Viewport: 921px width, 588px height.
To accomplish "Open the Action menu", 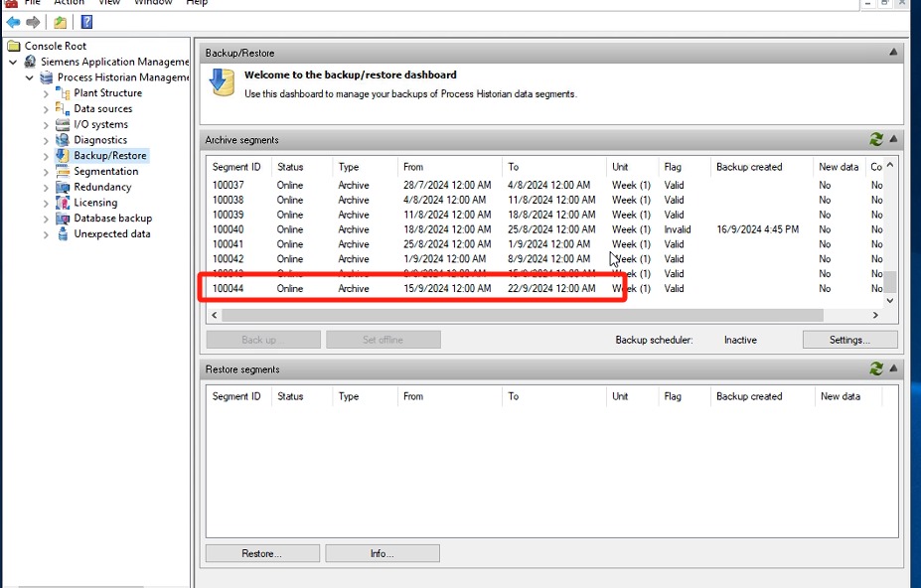I will click(69, 2).
